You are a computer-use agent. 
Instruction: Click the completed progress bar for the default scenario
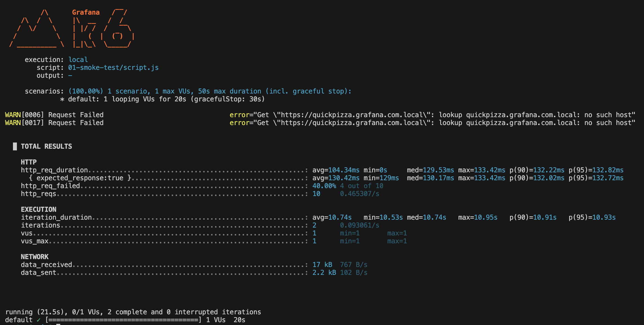click(123, 320)
